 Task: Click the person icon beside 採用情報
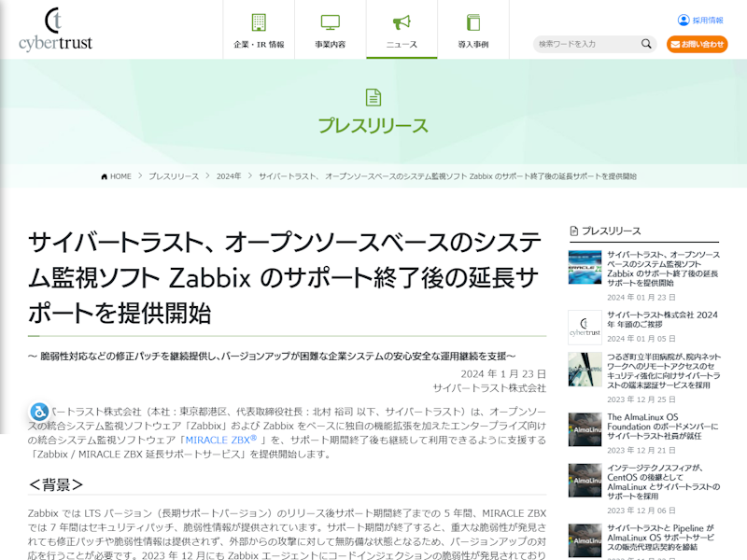coord(684,20)
